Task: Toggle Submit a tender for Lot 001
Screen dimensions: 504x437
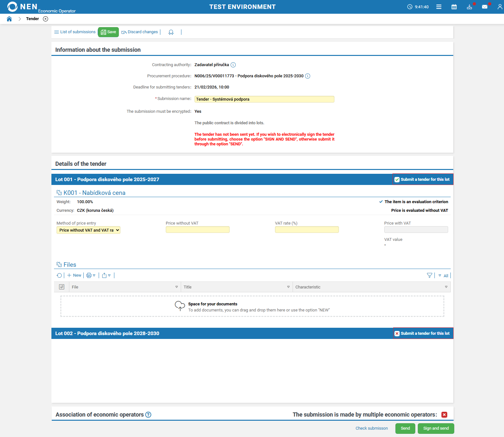Action: click(x=397, y=180)
